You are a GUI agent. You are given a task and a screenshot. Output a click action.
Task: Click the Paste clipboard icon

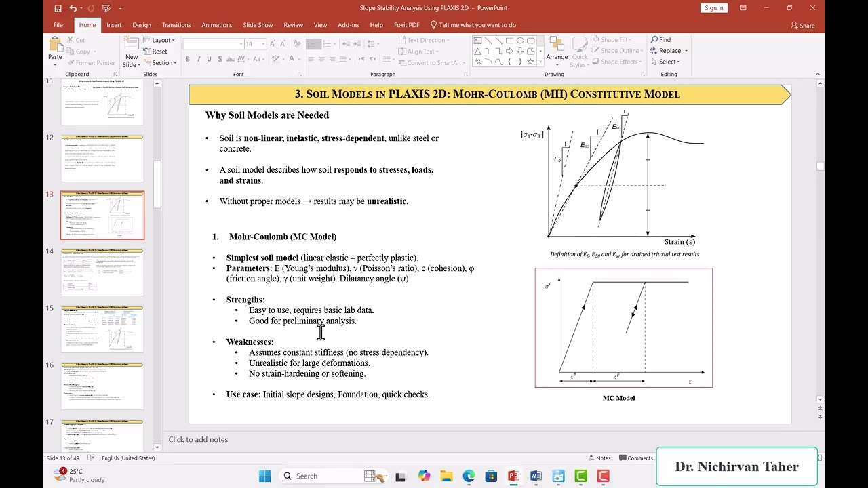[55, 45]
